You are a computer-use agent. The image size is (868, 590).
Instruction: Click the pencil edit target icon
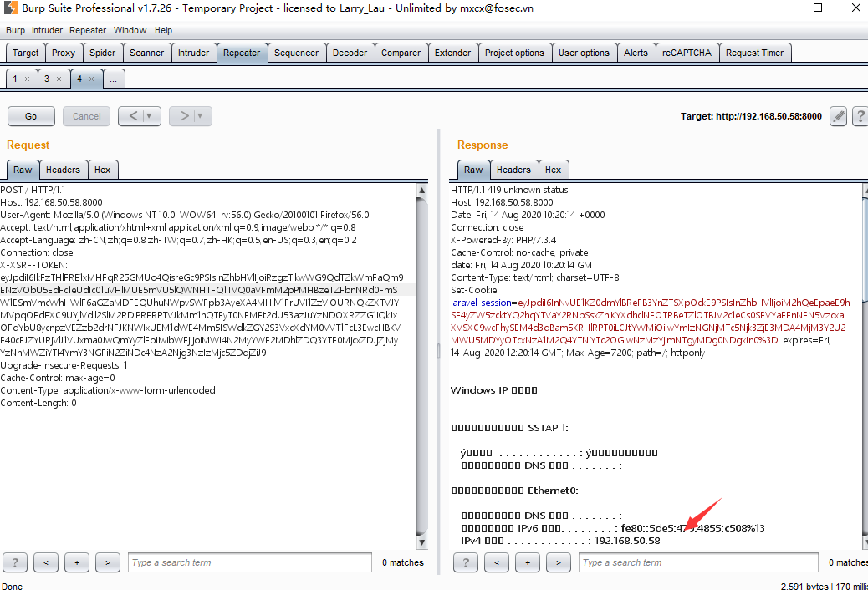coord(838,116)
